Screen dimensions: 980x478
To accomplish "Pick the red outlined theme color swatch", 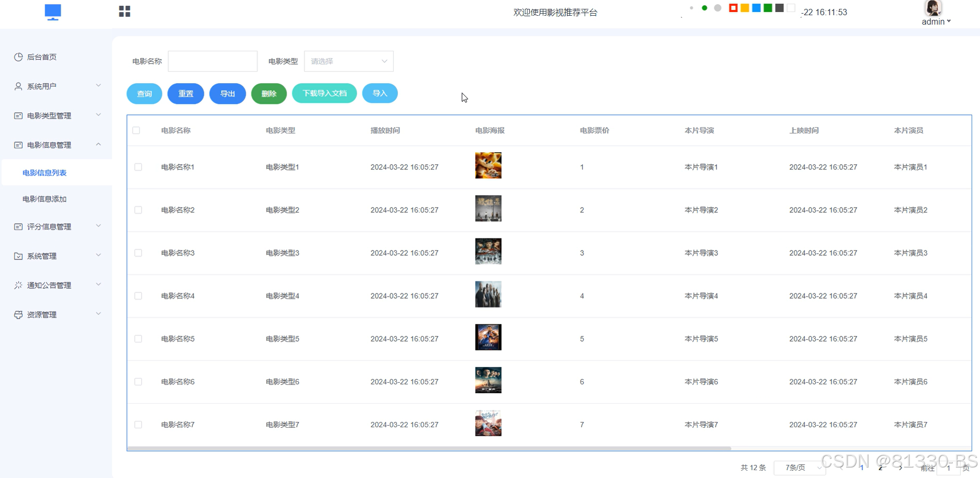I will click(x=733, y=8).
